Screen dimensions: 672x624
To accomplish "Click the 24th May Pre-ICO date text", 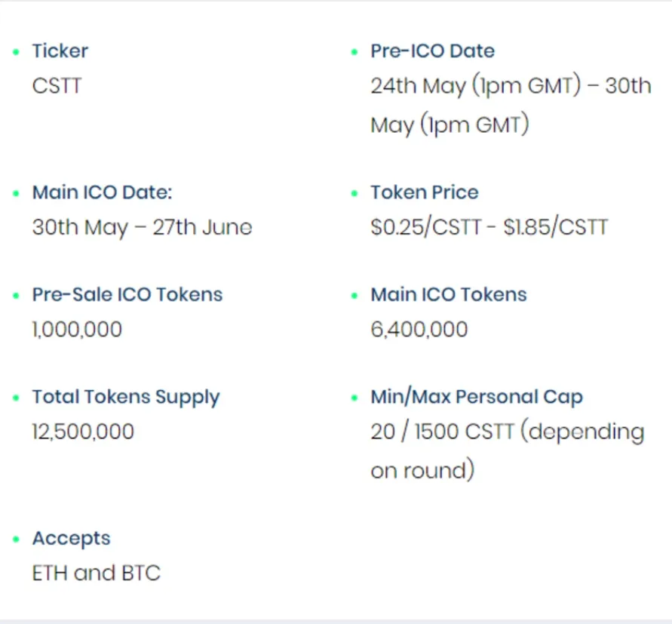I will (x=511, y=105).
